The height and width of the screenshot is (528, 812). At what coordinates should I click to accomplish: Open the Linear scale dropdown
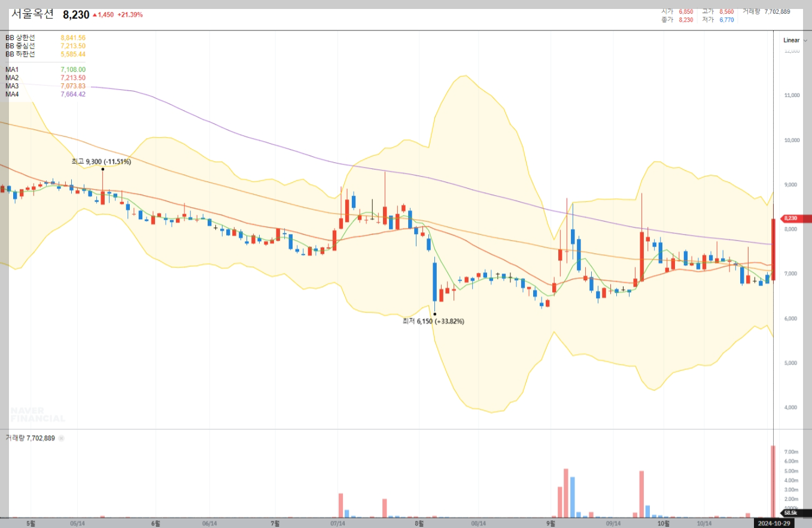point(795,40)
